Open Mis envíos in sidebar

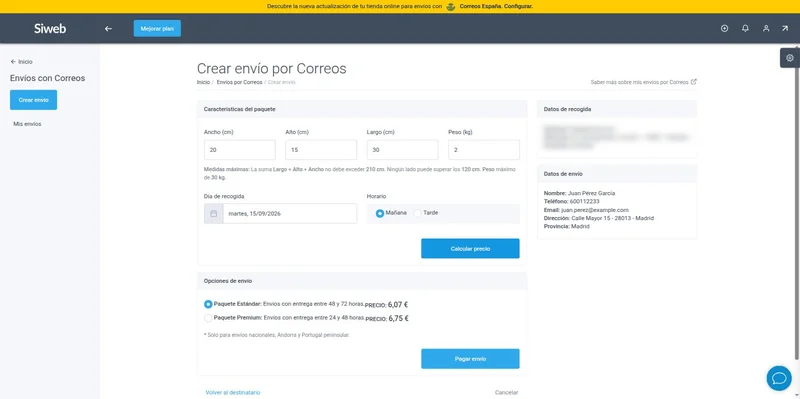(27, 124)
